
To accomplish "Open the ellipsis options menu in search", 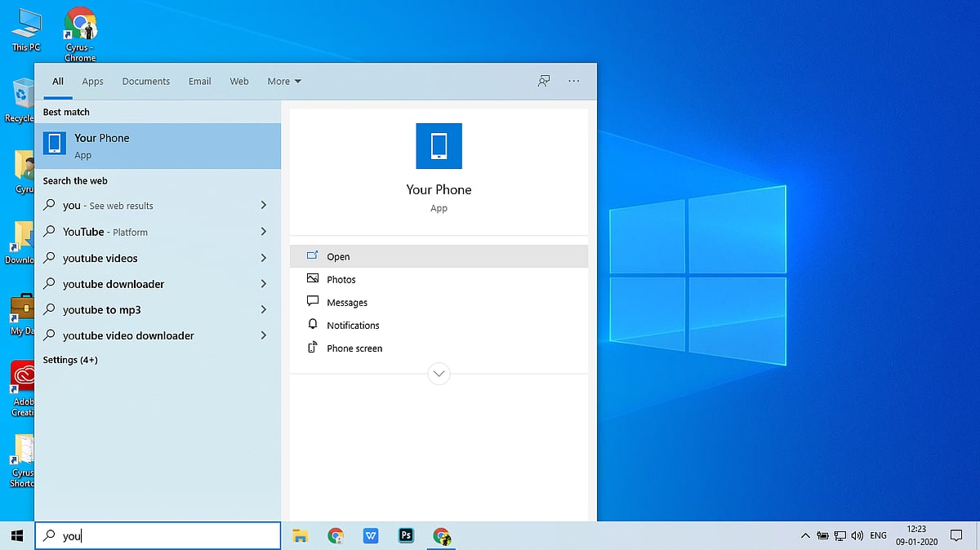I will click(x=574, y=81).
